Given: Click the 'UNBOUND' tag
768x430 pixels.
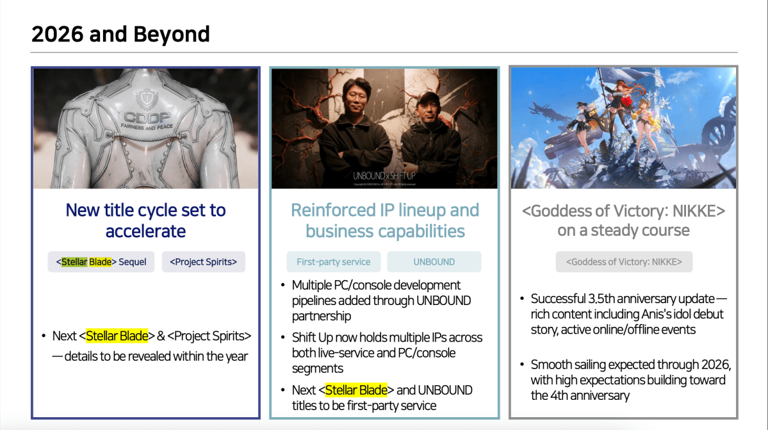Looking at the screenshot, I should (434, 262).
